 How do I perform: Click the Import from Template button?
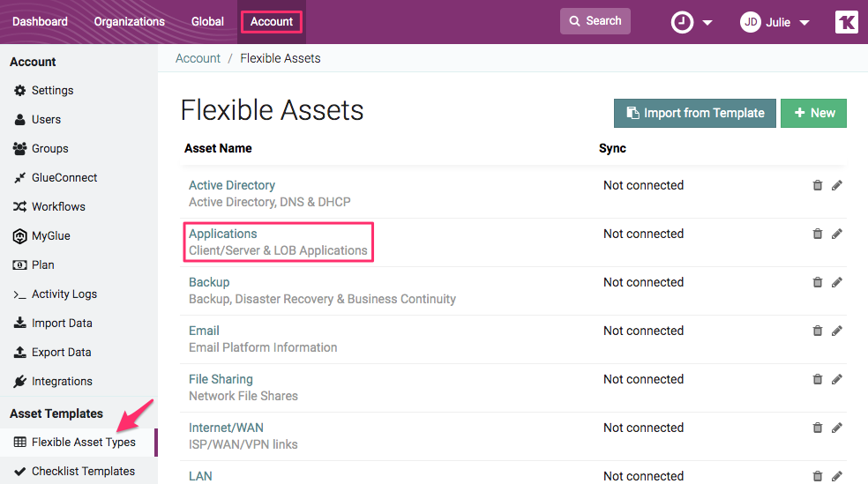695,113
